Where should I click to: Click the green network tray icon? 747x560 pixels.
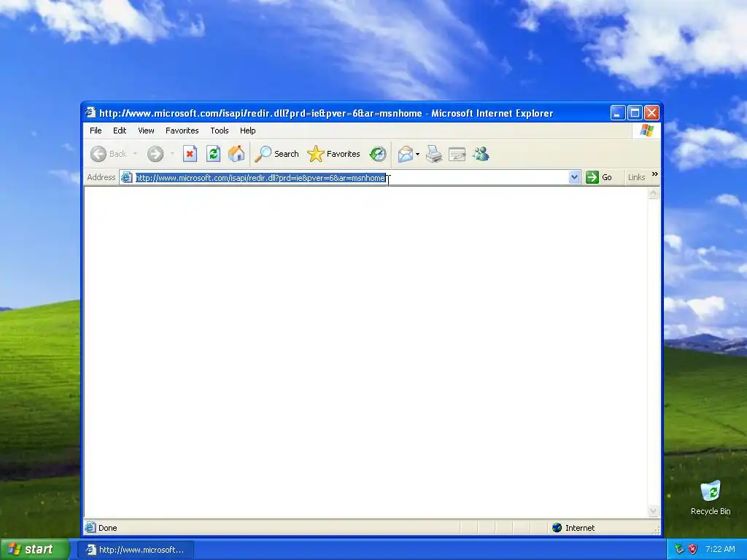point(679,549)
